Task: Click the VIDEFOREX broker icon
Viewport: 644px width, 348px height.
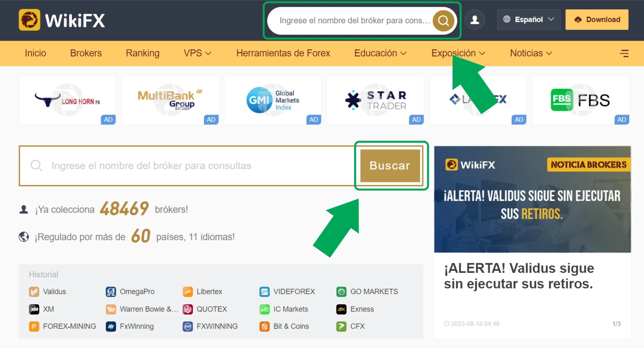Action: coord(265,291)
